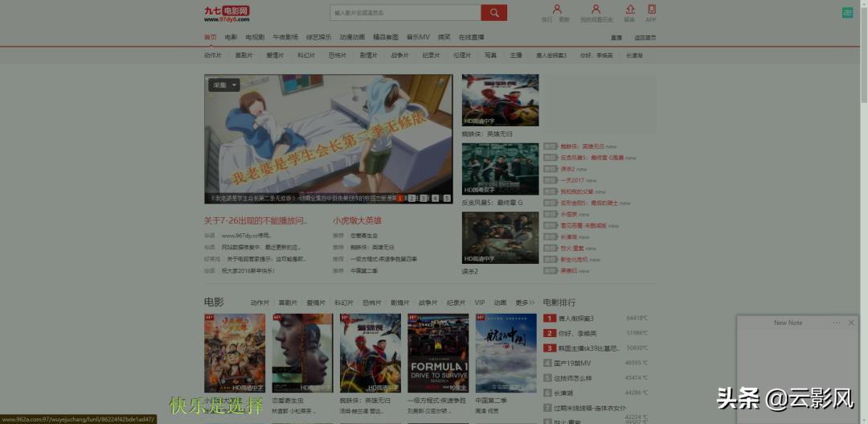Open 战争片 in the sub-category bar

click(x=399, y=56)
